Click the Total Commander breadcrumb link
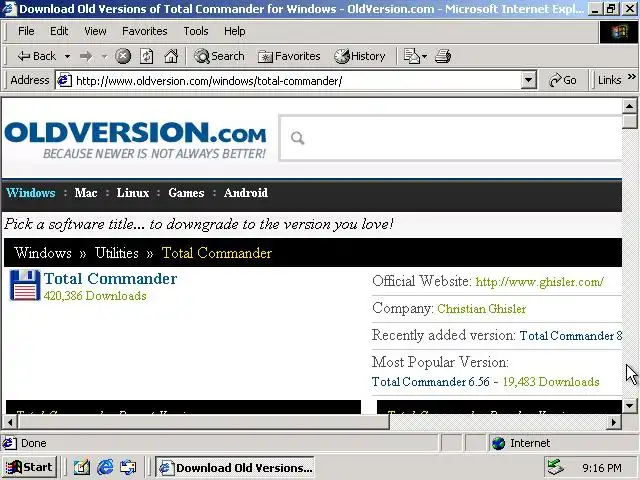 click(x=217, y=253)
